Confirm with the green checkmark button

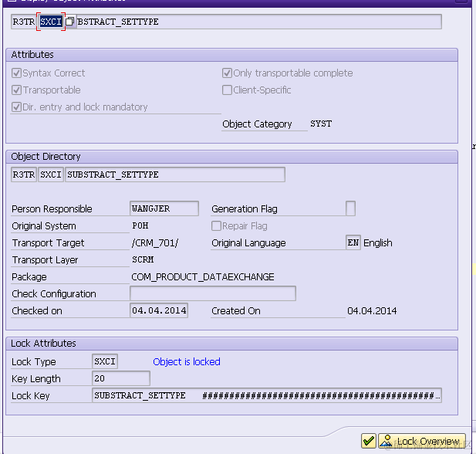pyautogui.click(x=369, y=441)
